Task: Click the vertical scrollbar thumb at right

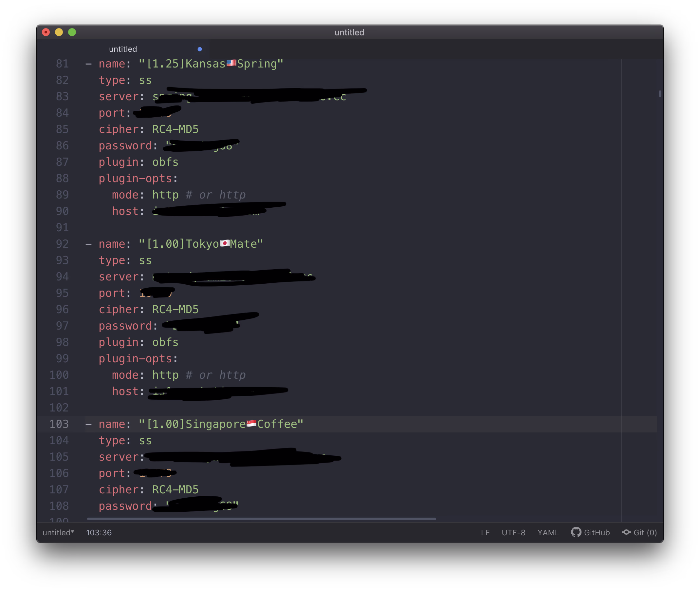Action: click(660, 94)
